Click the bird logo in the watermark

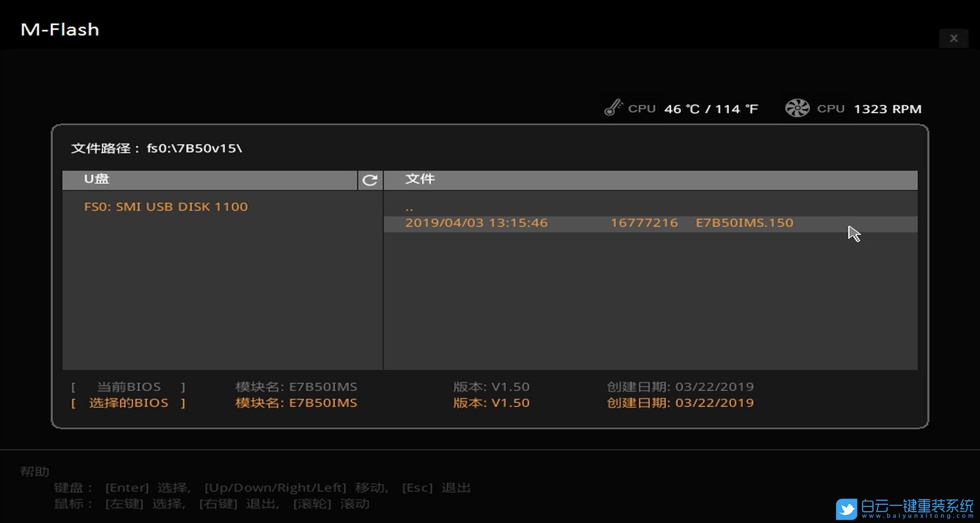tap(846, 509)
